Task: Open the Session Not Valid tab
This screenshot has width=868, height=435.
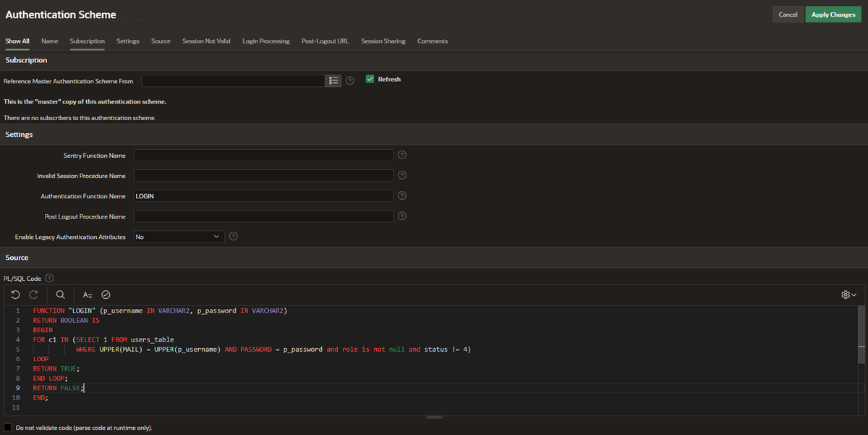Action: [x=206, y=41]
